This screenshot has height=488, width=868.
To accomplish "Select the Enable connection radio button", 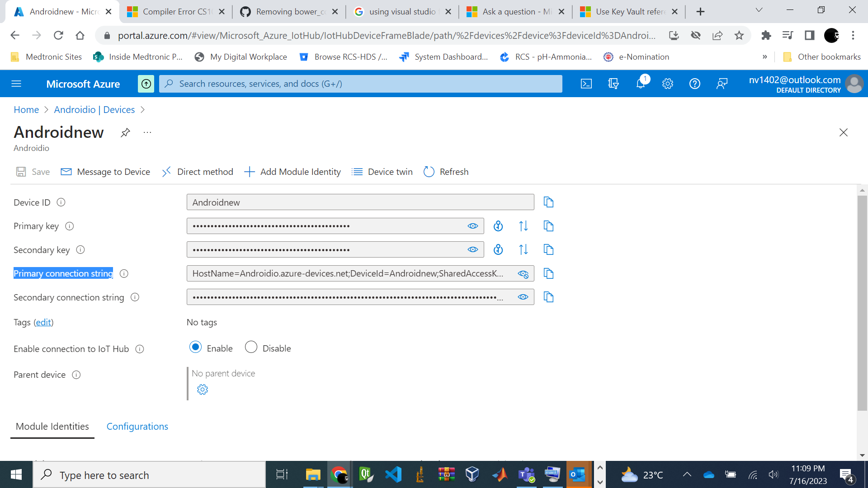I will 195,347.
